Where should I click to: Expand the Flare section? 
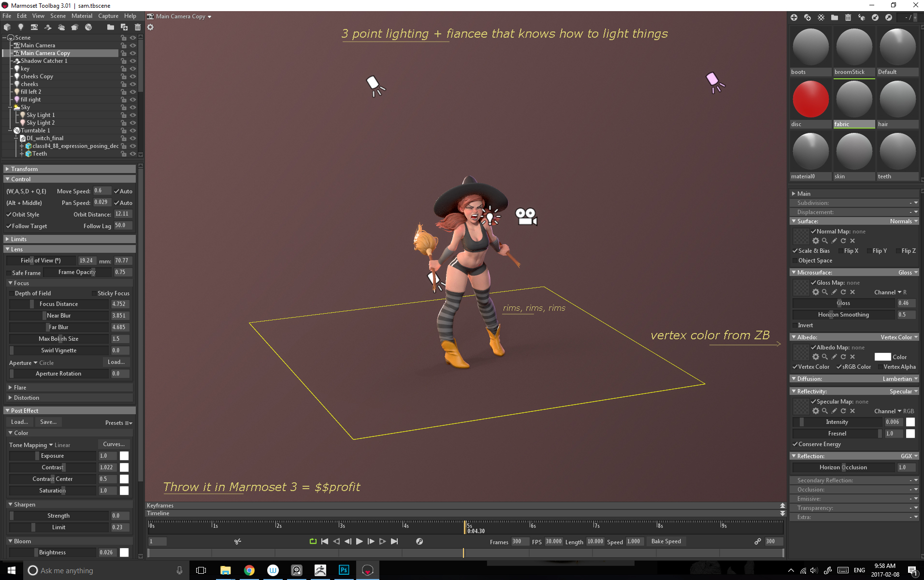[x=70, y=388]
